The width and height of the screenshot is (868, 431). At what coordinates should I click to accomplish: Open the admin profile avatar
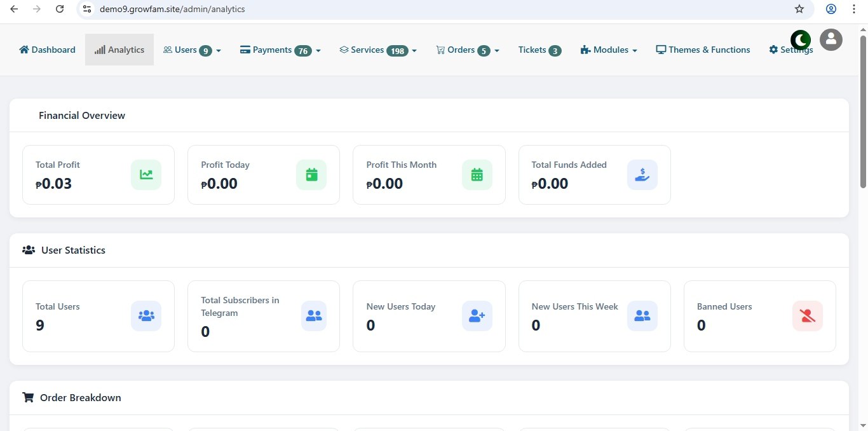tap(831, 40)
